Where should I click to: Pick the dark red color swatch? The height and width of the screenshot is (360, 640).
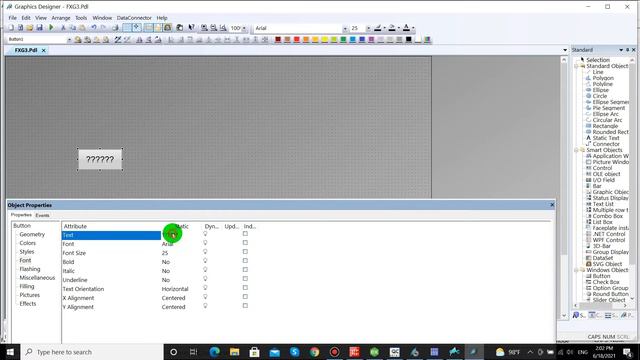pos(278,40)
